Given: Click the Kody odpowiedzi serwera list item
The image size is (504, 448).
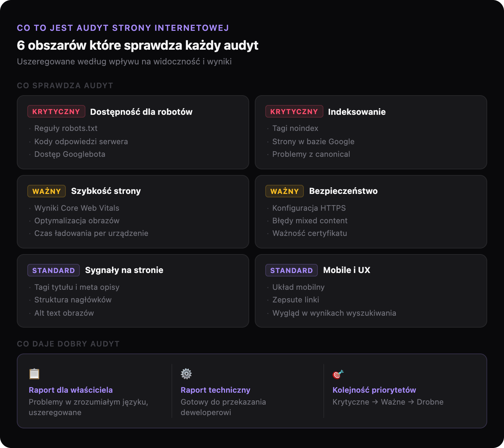Looking at the screenshot, I should point(81,141).
